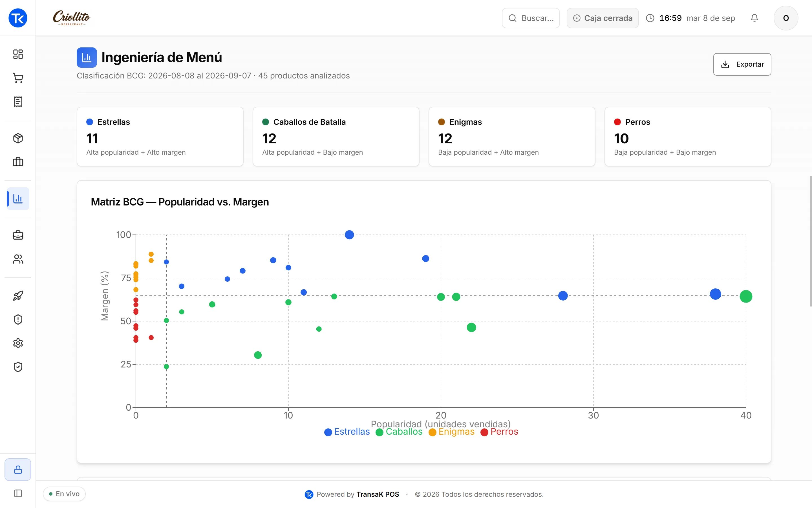The width and height of the screenshot is (812, 508).
Task: Select the active bar chart sidebar icon
Action: [18, 199]
